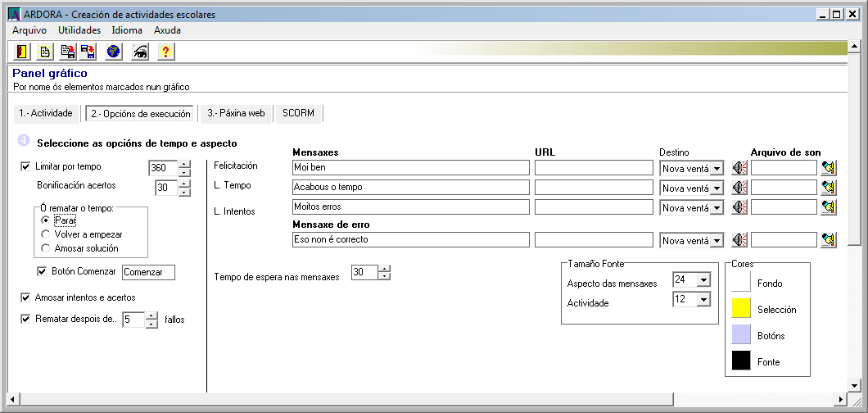The width and height of the screenshot is (868, 413).
Task: Switch to the 3.- Páxina web tab
Action: click(236, 113)
